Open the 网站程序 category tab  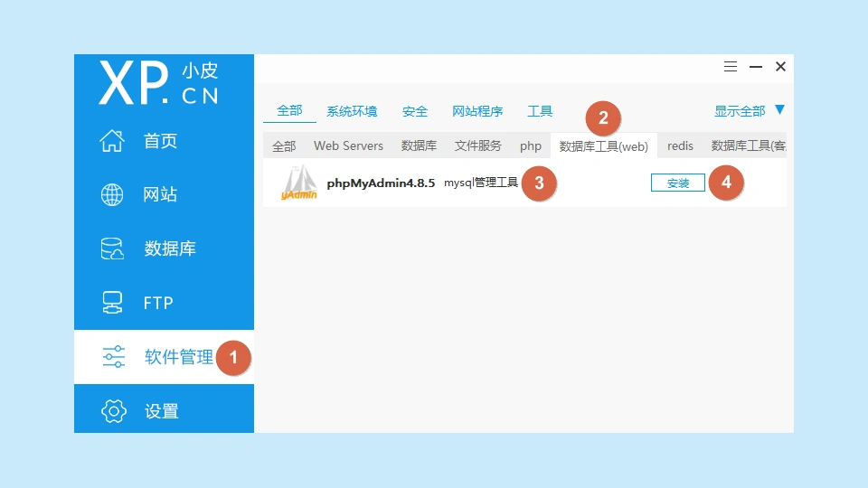tap(477, 111)
